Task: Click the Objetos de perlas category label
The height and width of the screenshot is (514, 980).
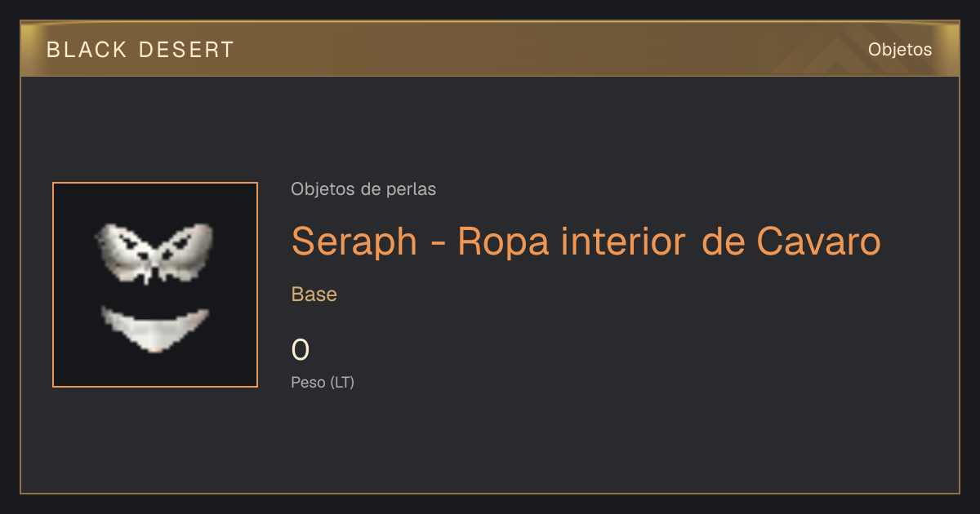Action: coord(363,189)
